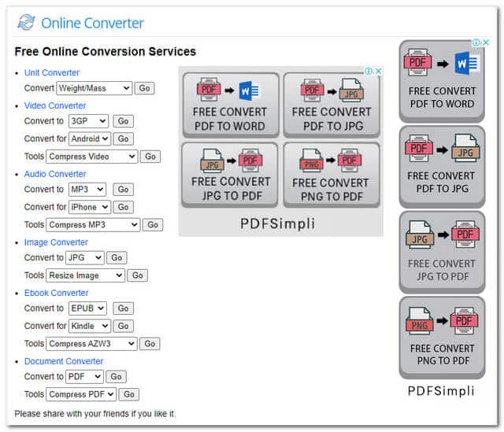
Task: Click PDFSimpli text under sidebar ad
Action: (441, 391)
